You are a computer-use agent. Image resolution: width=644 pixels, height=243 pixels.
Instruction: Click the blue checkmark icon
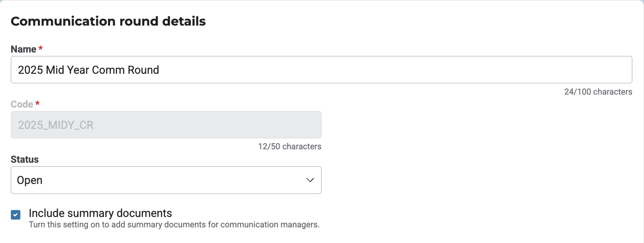click(16, 215)
